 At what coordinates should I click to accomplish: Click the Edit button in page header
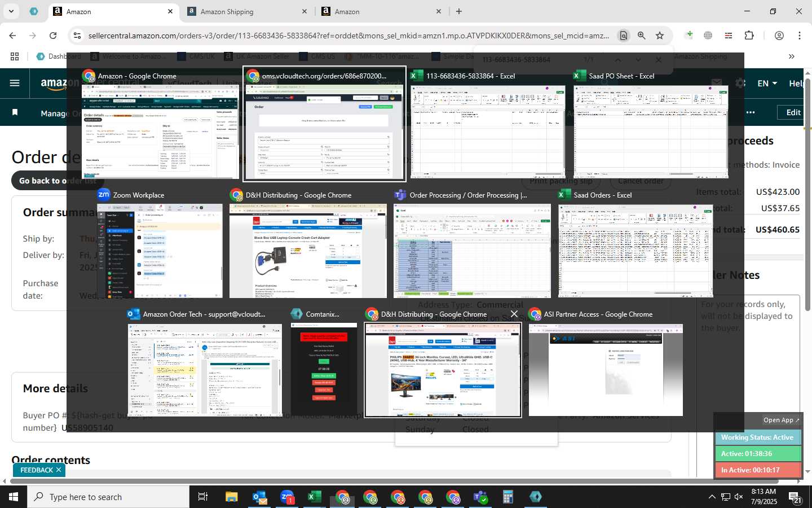pos(793,112)
